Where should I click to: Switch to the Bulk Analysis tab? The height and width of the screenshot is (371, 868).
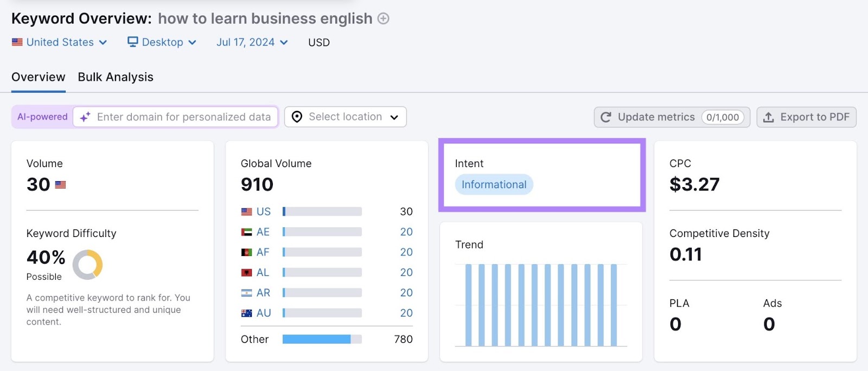point(116,77)
